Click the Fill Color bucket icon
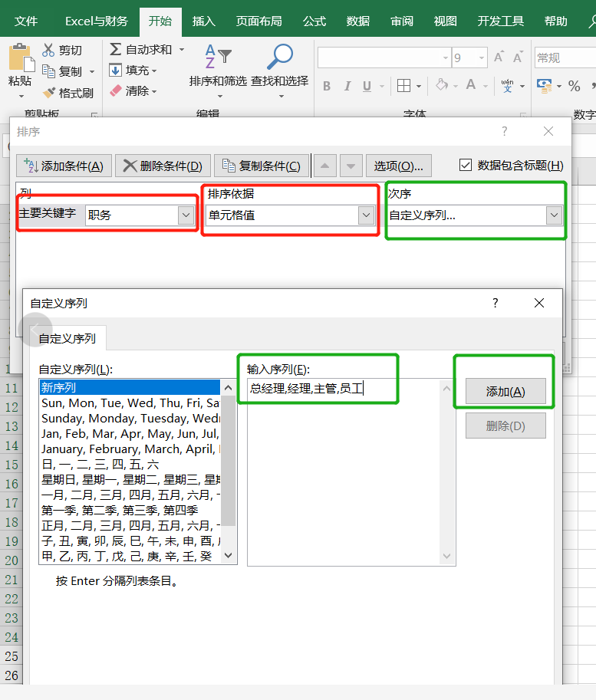The image size is (596, 700). click(442, 85)
